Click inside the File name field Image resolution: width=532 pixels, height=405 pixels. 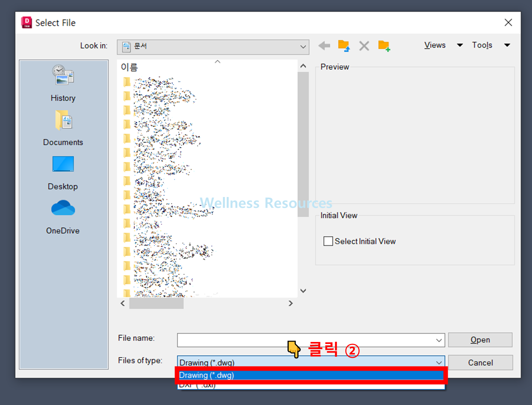(x=305, y=340)
